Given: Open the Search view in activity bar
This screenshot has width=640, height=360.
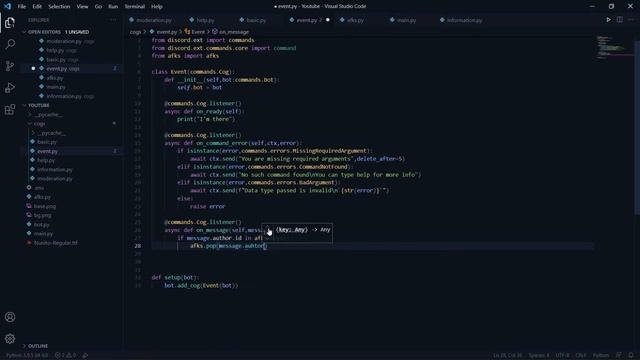Looking at the screenshot, I should [10, 44].
